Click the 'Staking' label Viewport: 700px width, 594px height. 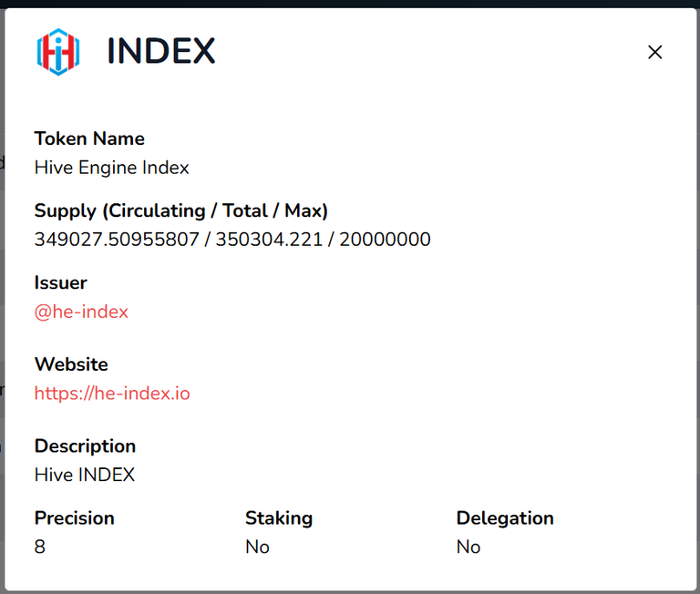(x=279, y=518)
